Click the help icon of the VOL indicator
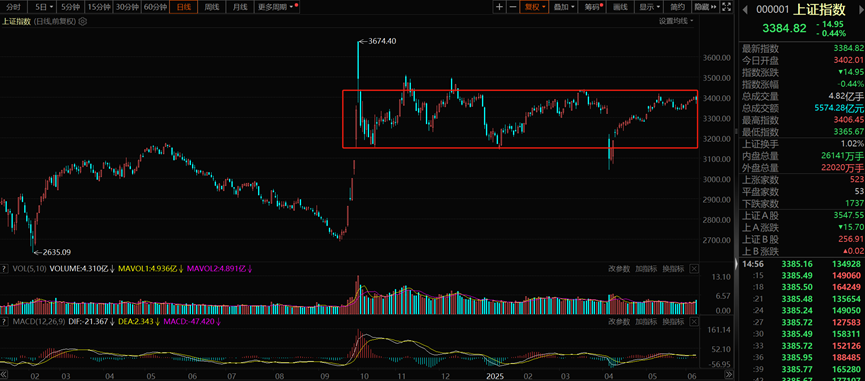865x381 pixels. 4,269
